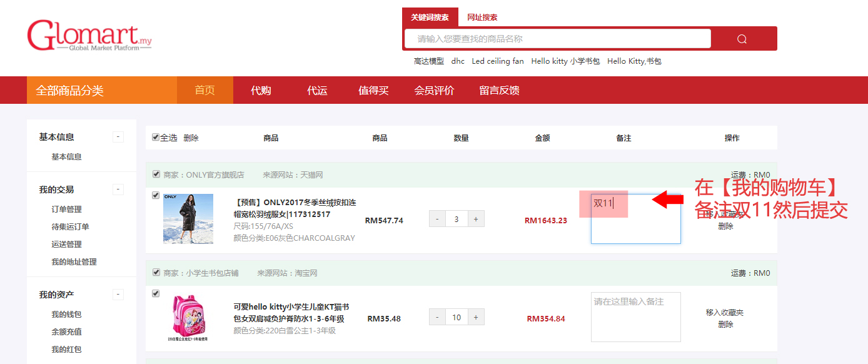Open the Glomart.my logo homepage
Screen dimensions: 868x364
click(89, 36)
